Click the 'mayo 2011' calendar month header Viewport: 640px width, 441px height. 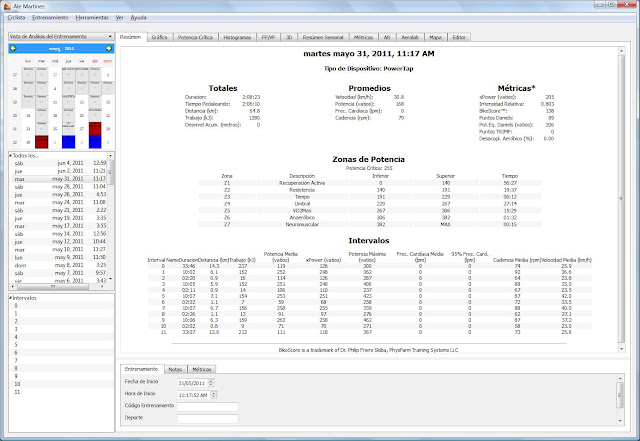click(61, 48)
